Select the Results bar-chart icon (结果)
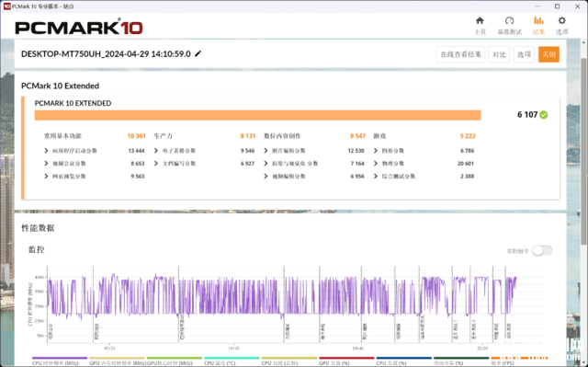 [538, 26]
